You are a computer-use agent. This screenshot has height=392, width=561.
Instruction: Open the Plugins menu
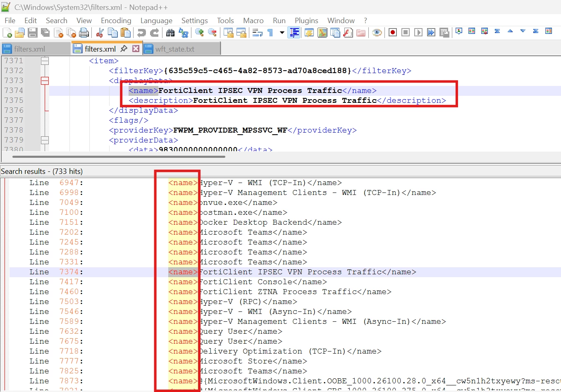(x=306, y=21)
